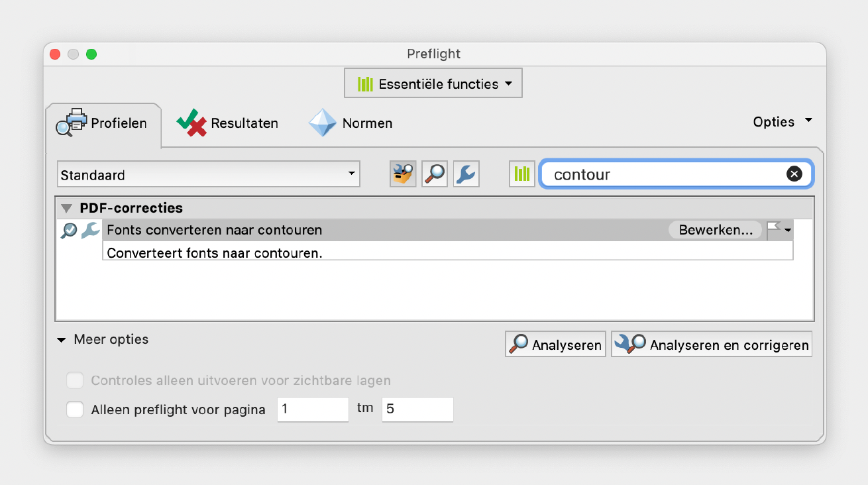Screen dimensions: 868x485
Task: Collapse the Meer opties section
Action: click(62, 340)
